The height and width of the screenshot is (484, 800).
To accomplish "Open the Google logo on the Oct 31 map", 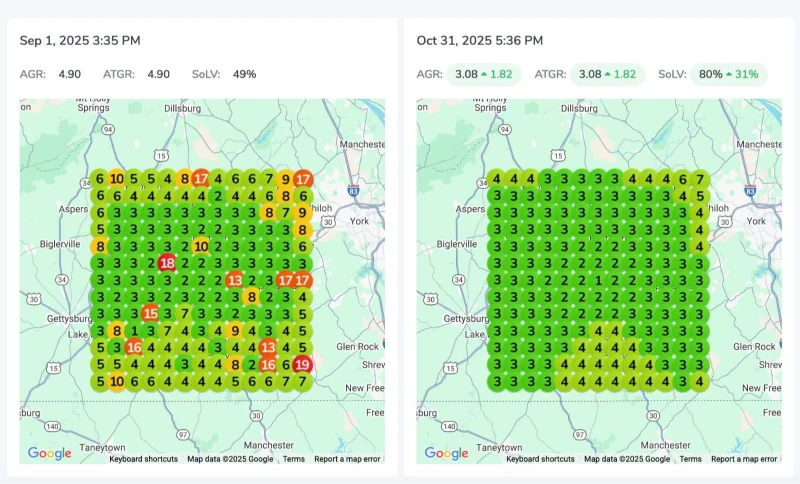I will tap(446, 453).
